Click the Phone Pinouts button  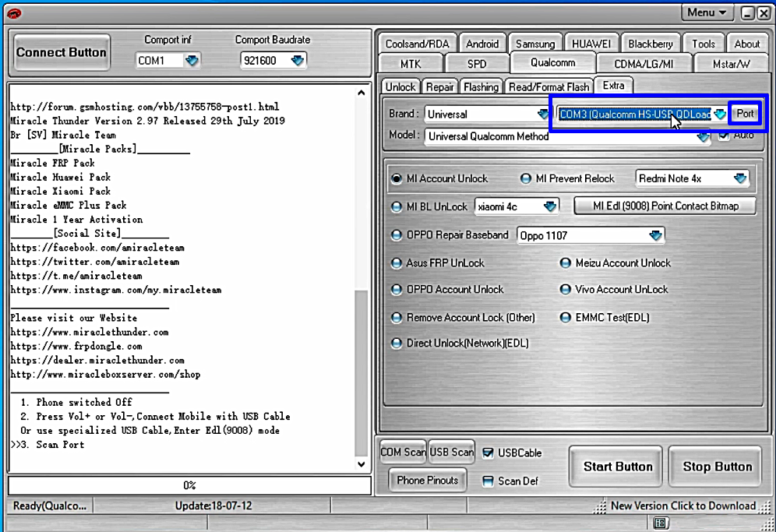pos(427,480)
